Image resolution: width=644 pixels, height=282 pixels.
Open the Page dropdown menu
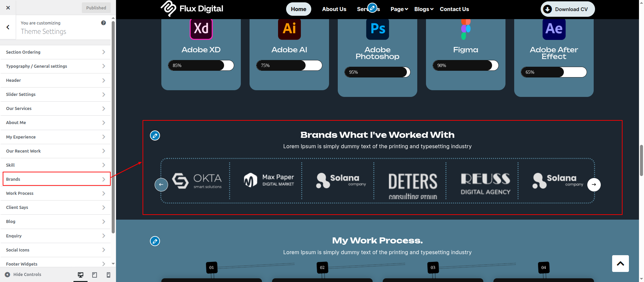[399, 9]
